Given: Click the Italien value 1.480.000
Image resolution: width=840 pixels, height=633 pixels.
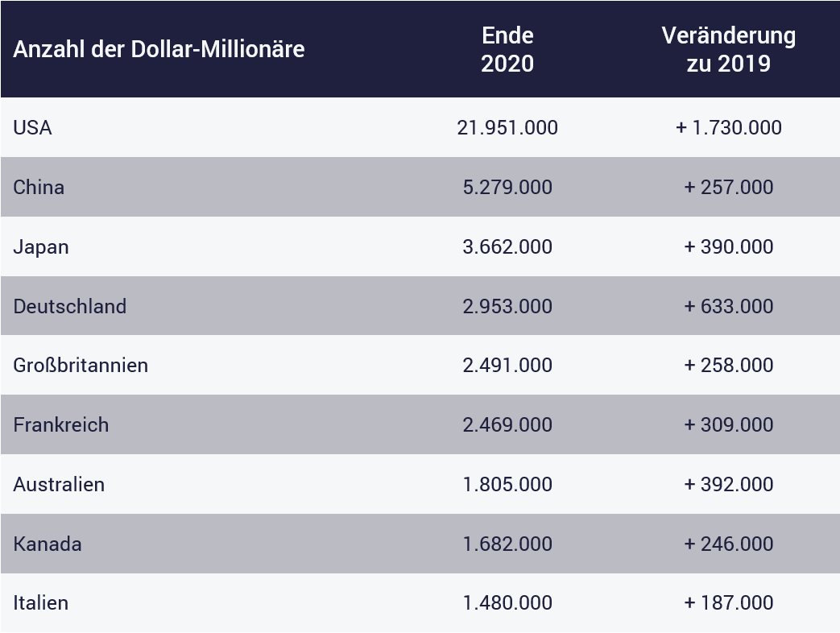Looking at the screenshot, I should [x=507, y=602].
